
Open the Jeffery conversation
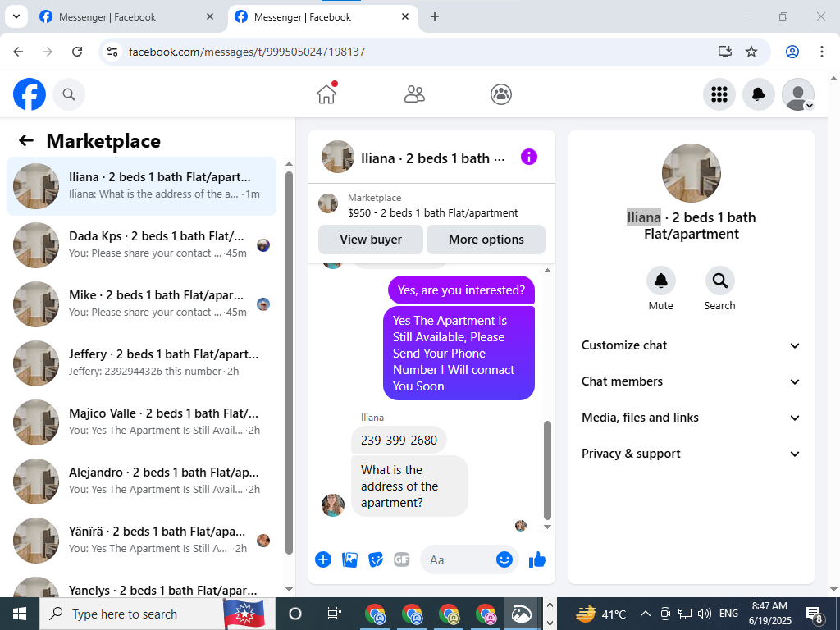pos(141,363)
